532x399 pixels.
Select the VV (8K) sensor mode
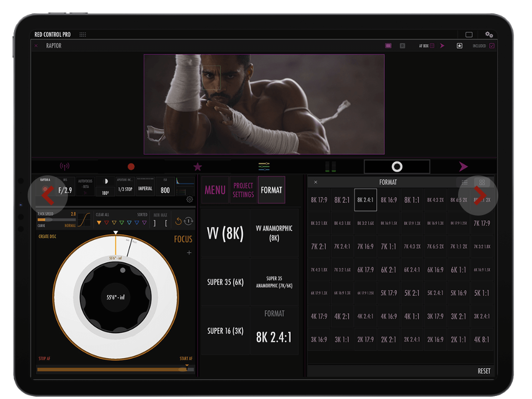[x=225, y=234]
